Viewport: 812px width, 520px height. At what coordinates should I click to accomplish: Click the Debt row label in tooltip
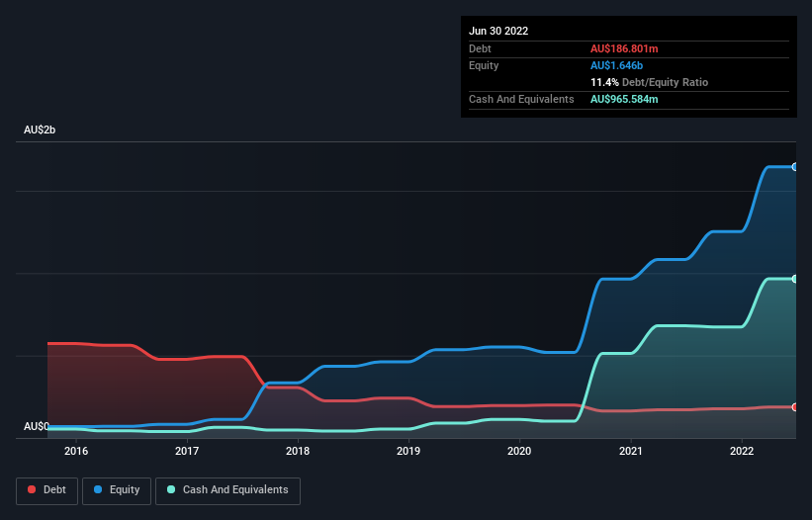[480, 48]
